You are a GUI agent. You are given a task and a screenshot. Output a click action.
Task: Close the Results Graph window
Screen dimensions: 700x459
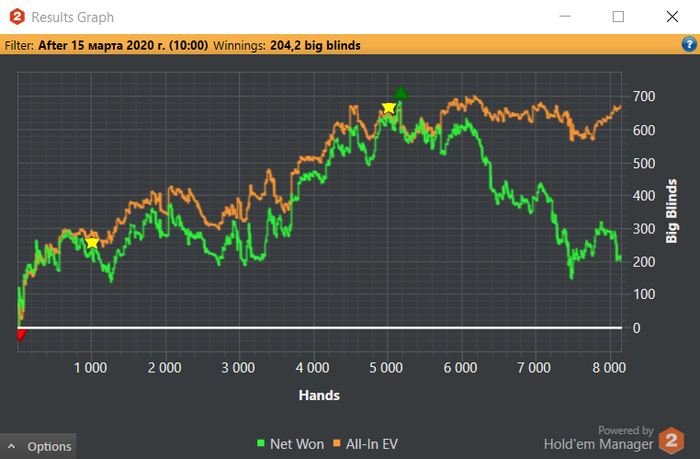672,17
